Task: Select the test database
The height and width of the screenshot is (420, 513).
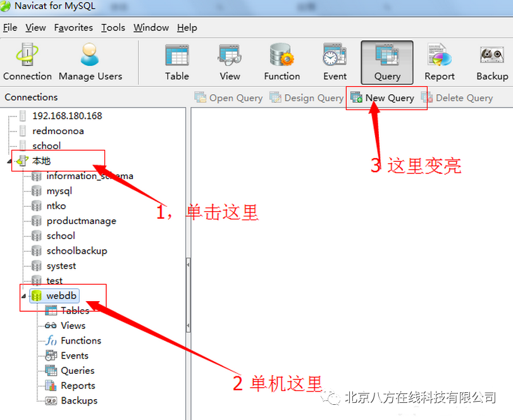Action: click(x=54, y=281)
